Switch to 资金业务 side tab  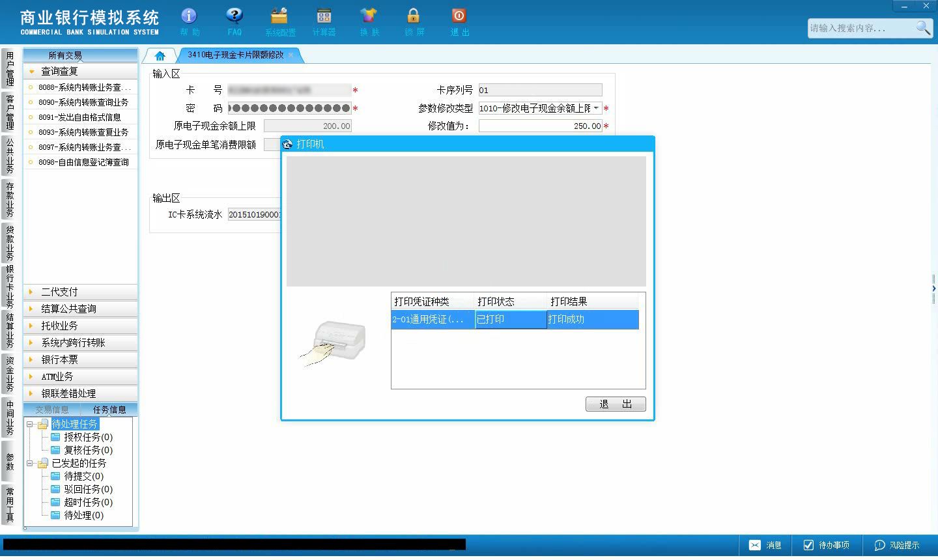coord(9,374)
